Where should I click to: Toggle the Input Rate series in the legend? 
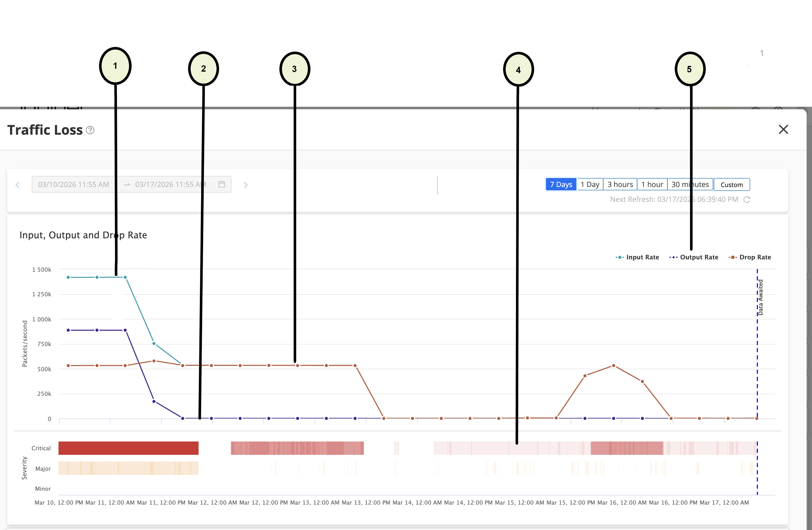pyautogui.click(x=637, y=257)
